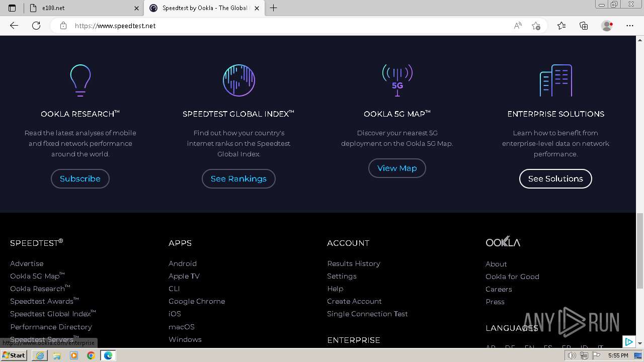644x362 pixels.
Task: Open the Press link
Action: (495, 302)
